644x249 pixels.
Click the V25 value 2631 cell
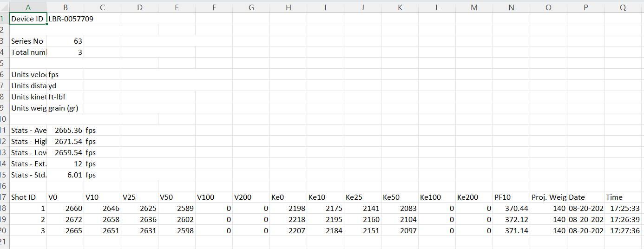(139, 230)
